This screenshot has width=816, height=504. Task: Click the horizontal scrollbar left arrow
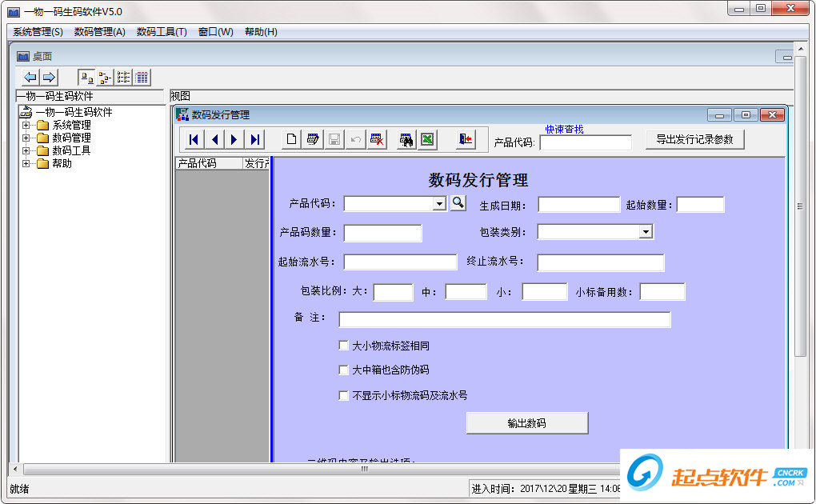click(15, 469)
